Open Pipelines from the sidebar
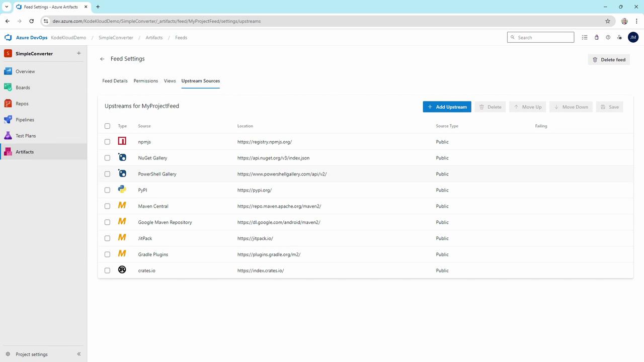This screenshot has width=644, height=362. [x=43, y=120]
